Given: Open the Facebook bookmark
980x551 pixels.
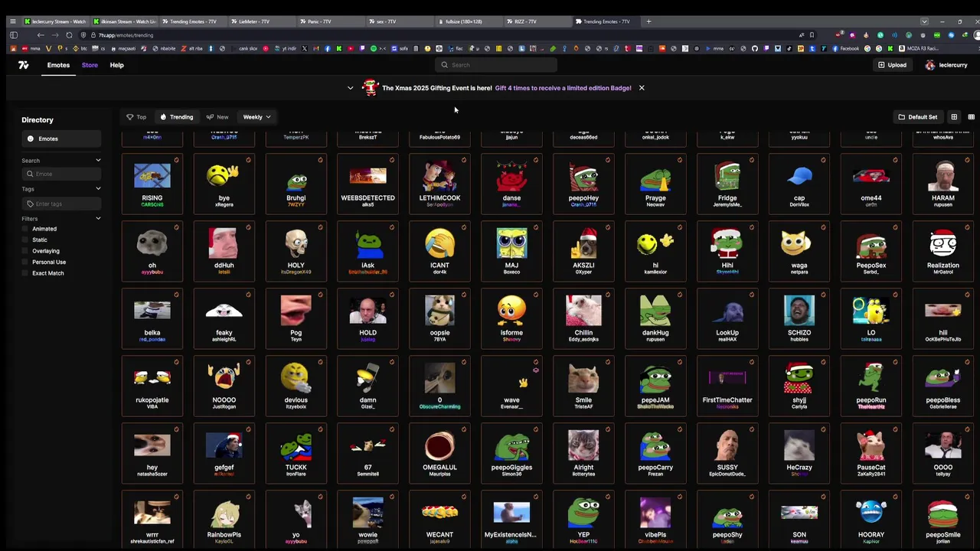Looking at the screenshot, I should (845, 48).
